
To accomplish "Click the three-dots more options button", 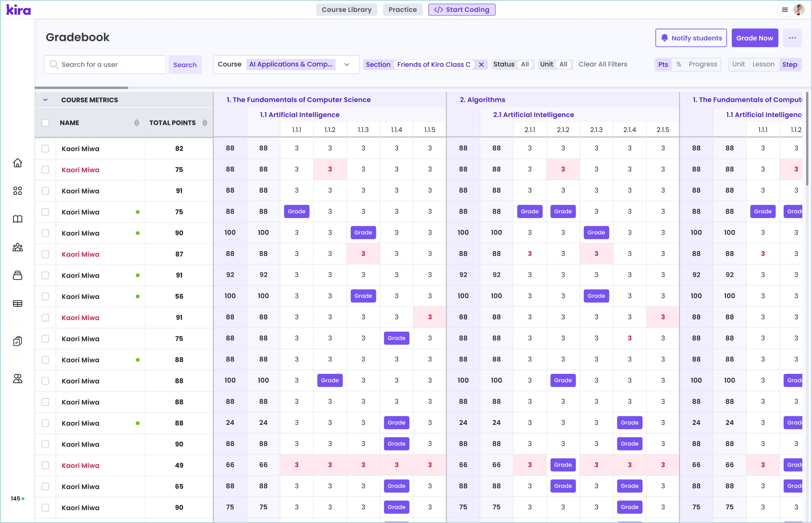I will [792, 38].
